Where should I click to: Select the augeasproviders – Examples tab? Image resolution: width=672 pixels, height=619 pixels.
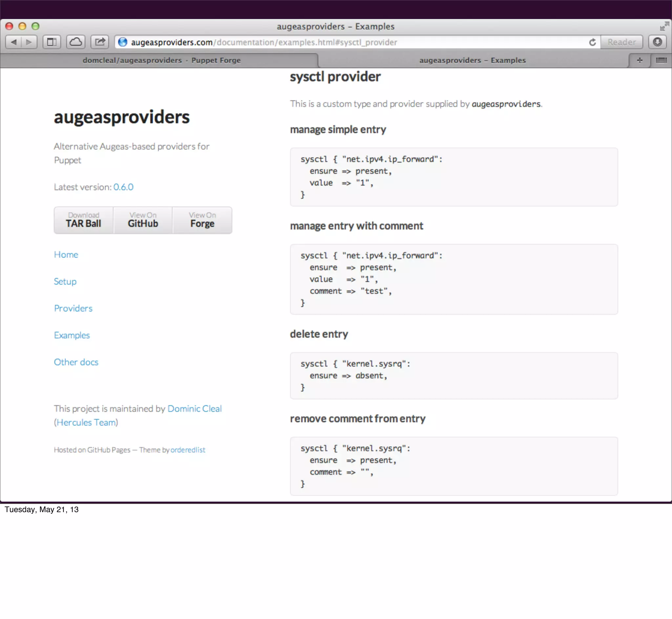[x=472, y=60]
